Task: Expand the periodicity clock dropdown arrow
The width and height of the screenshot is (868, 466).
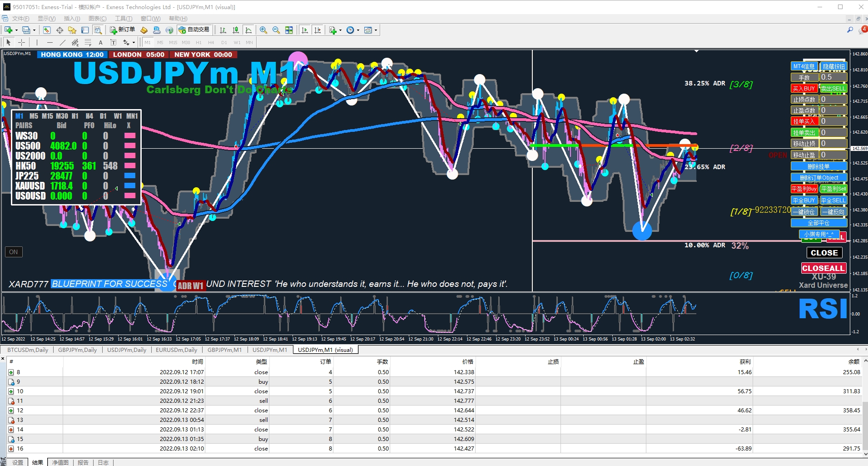Action: click(358, 30)
